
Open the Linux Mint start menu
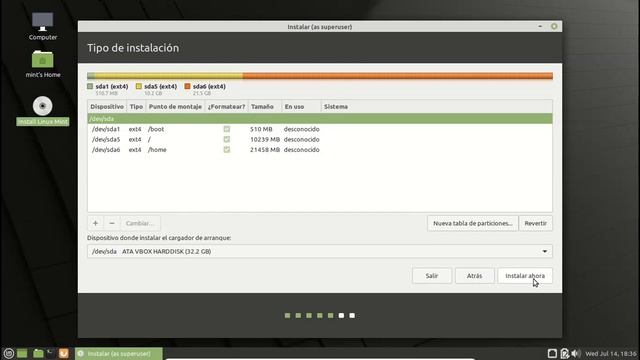coord(9,353)
